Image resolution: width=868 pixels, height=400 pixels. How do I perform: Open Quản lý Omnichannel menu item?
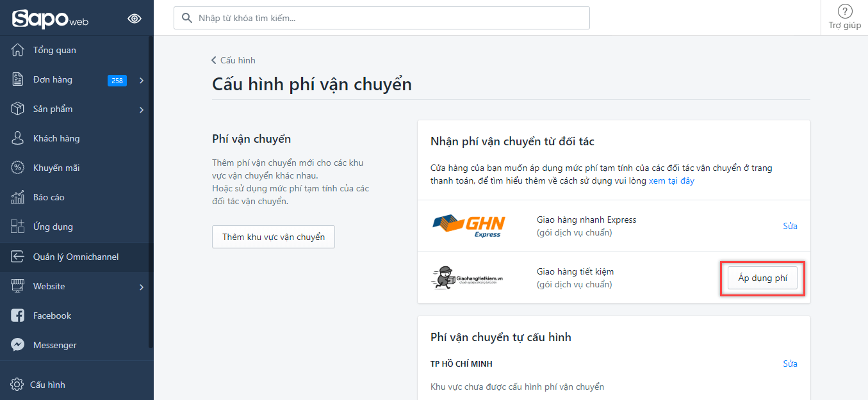click(x=77, y=257)
